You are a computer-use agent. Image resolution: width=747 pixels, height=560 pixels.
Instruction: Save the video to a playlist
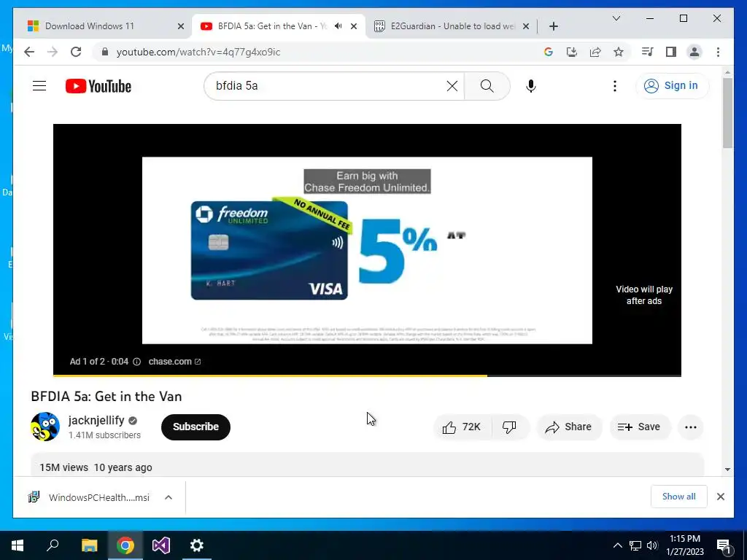click(x=640, y=427)
